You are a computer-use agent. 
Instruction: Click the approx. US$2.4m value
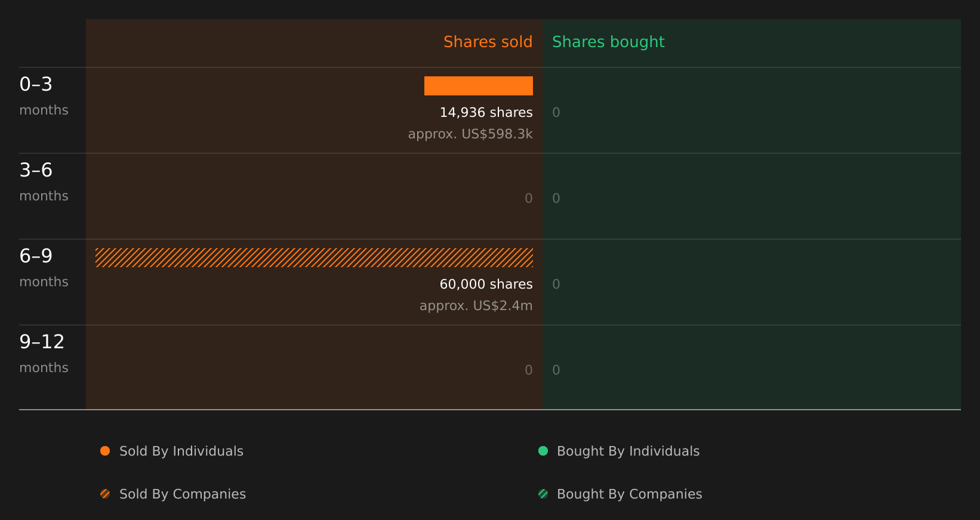(476, 305)
